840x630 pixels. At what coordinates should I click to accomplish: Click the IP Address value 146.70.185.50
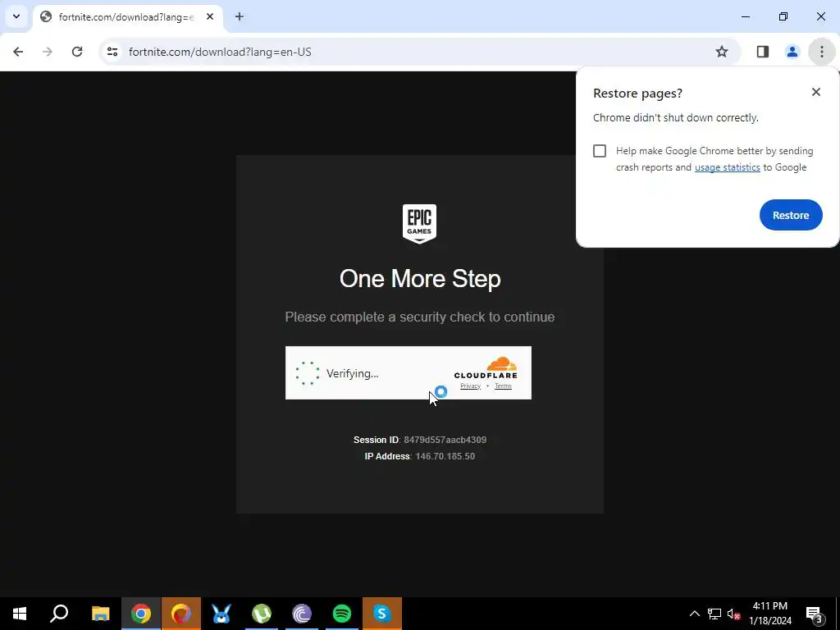tap(445, 456)
